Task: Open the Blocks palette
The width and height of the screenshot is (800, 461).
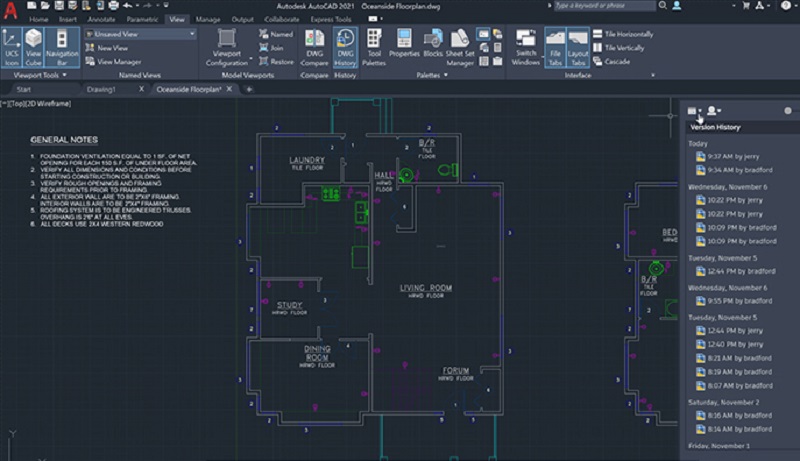Action: (433, 43)
